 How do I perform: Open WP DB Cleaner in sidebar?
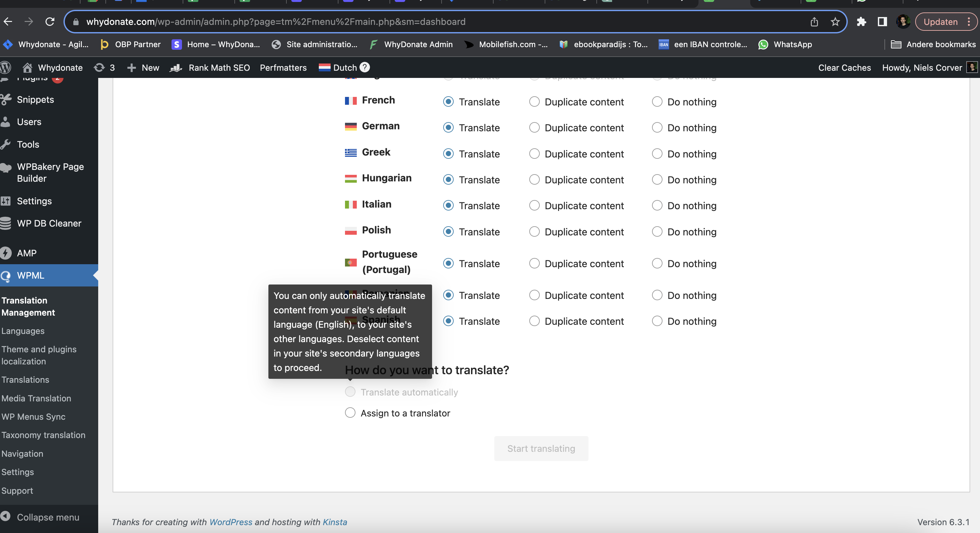click(x=49, y=224)
